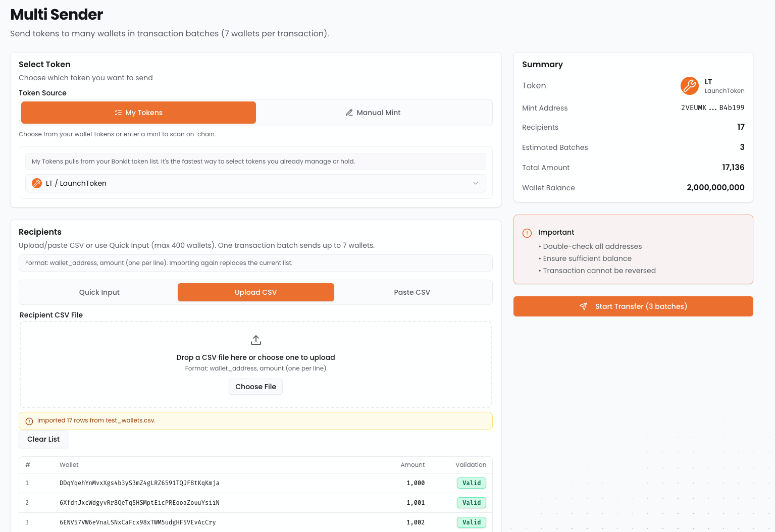Select the Upload CSV tab
The width and height of the screenshot is (775, 532).
[x=256, y=292]
